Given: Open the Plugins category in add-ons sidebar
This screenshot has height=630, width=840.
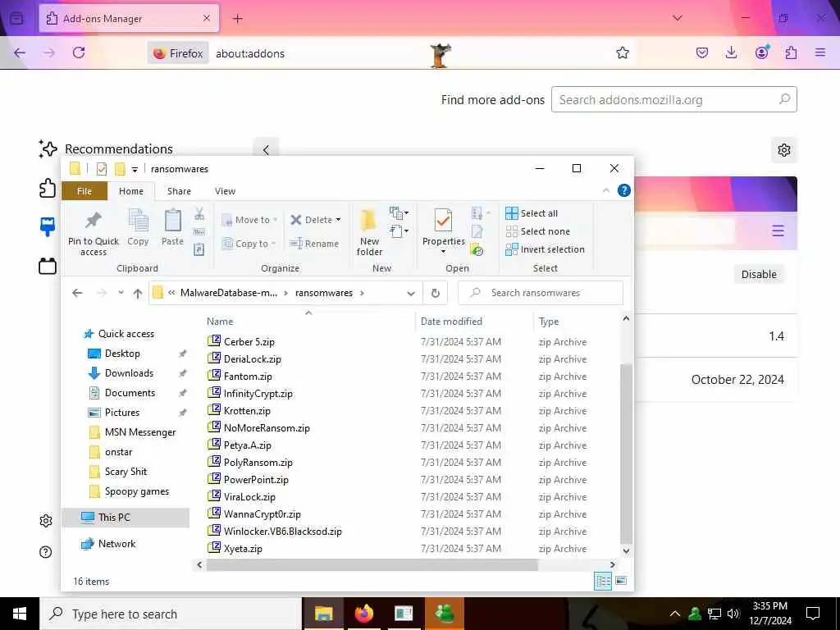Looking at the screenshot, I should 47,266.
